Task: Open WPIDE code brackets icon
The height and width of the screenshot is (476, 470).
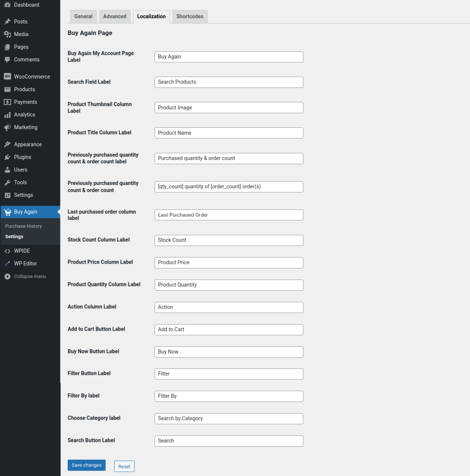Action: 7,251
